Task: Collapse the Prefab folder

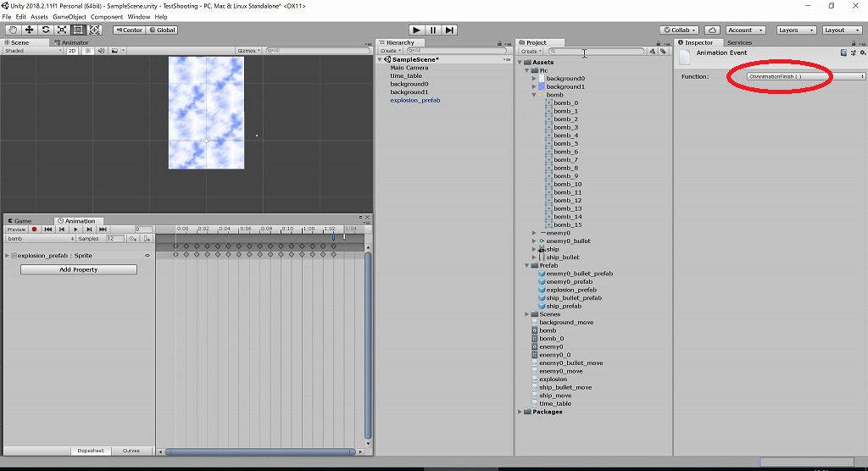Action: click(527, 266)
